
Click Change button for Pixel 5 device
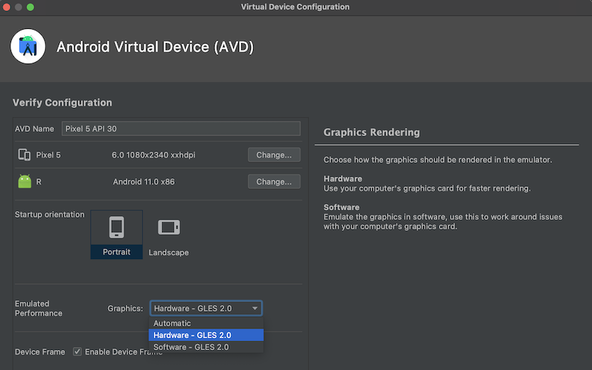[274, 155]
